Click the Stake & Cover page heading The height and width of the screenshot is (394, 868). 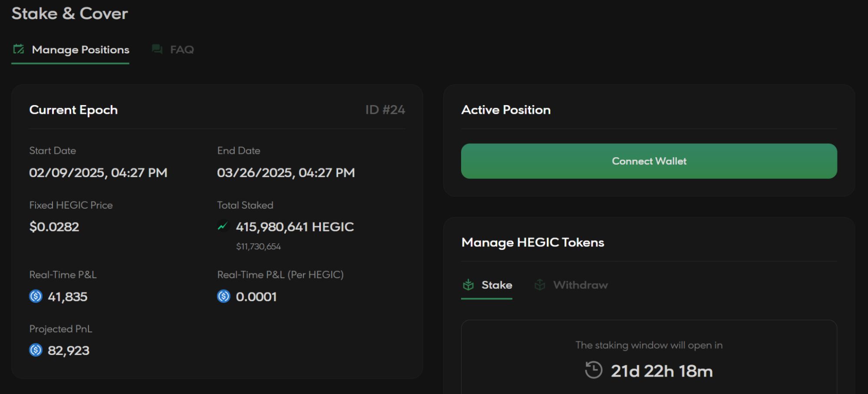[69, 13]
